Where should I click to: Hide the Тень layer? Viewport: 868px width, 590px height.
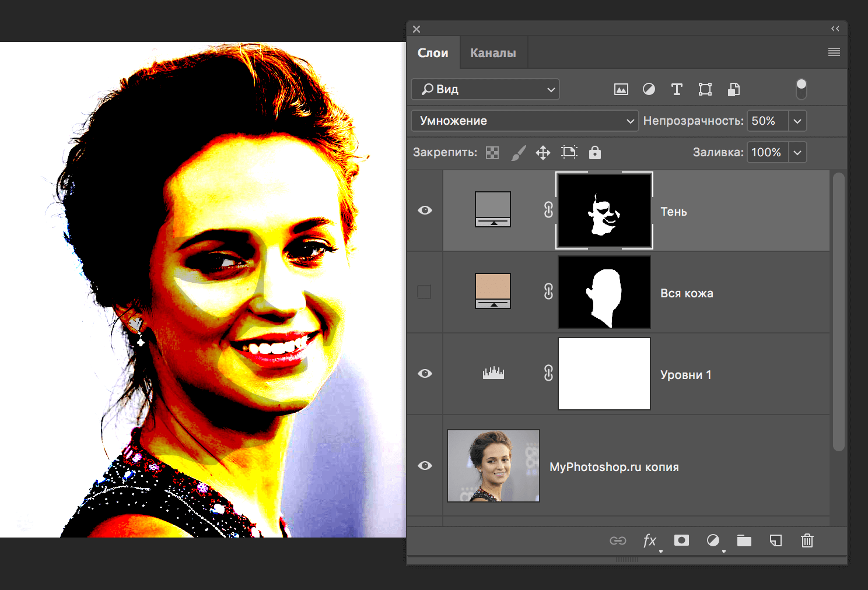coord(425,210)
